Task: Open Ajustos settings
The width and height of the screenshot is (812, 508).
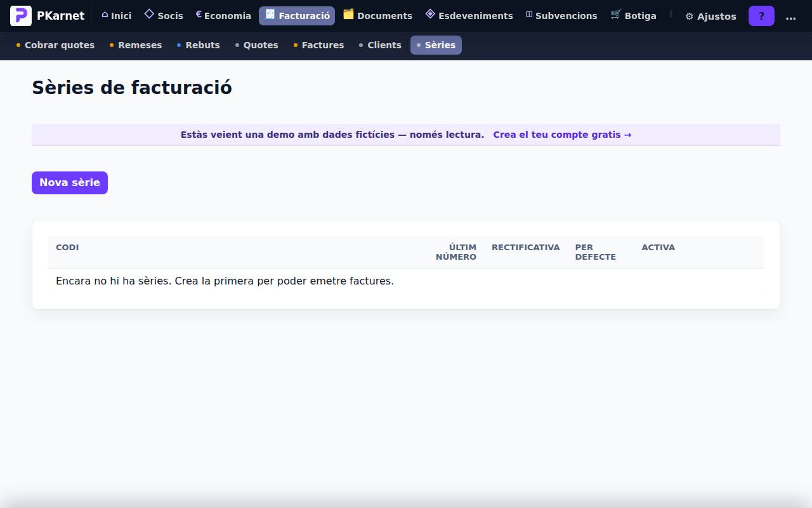Action: (710, 17)
